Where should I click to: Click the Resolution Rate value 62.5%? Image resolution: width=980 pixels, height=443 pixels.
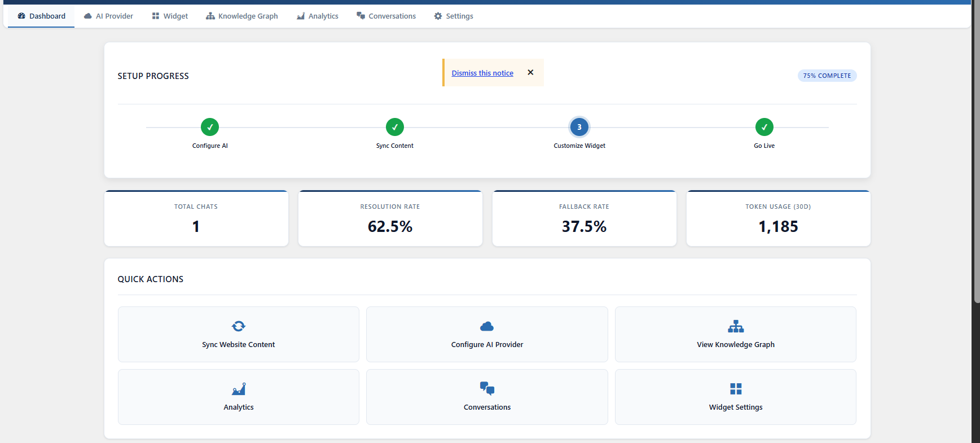point(390,226)
